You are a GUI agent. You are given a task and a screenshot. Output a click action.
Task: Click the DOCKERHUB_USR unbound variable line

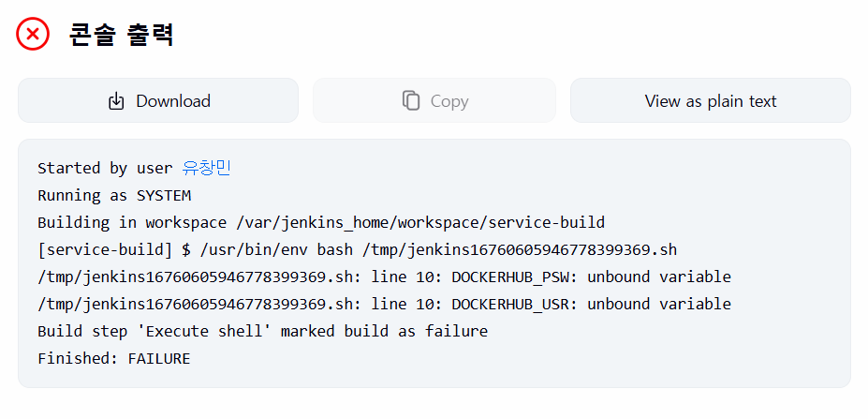coord(384,304)
